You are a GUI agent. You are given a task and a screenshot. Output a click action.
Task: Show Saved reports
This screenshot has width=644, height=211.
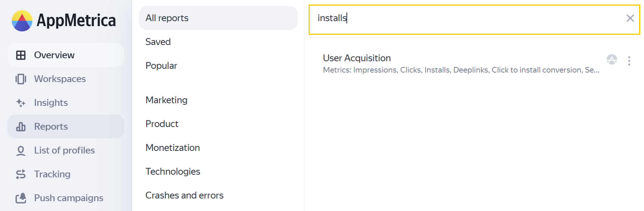point(158,42)
